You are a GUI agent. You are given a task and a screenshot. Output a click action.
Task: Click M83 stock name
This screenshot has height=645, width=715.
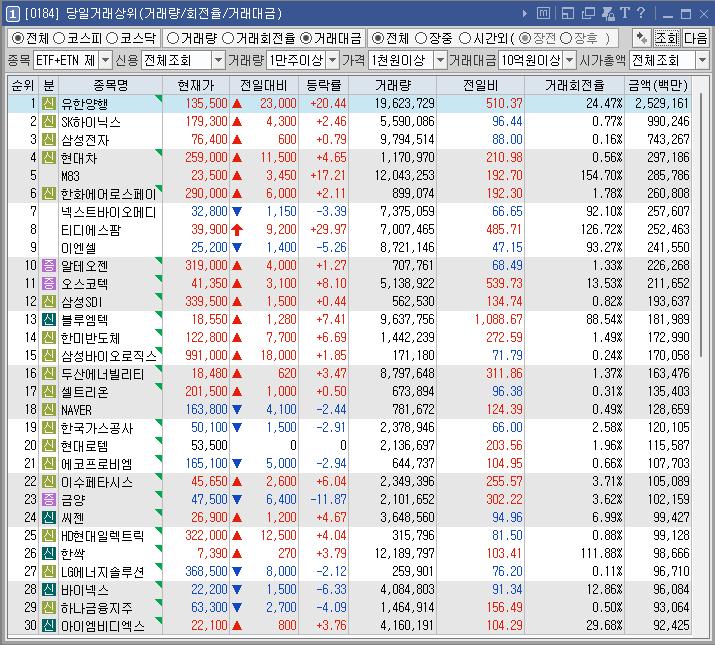(x=70, y=176)
